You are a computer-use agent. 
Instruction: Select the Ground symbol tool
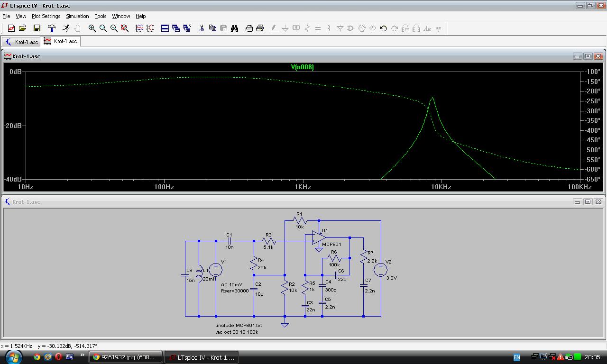[x=285, y=28]
